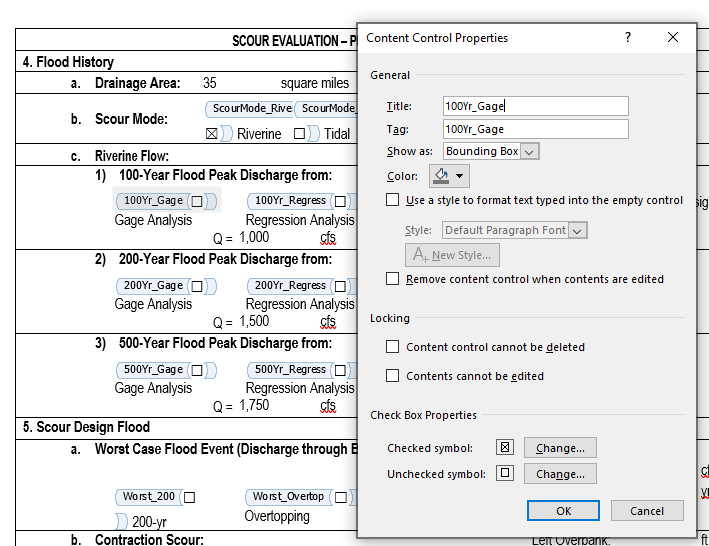Toggle the 500Yr_Gage checkbox
The image size is (709, 546).
pyautogui.click(x=197, y=370)
